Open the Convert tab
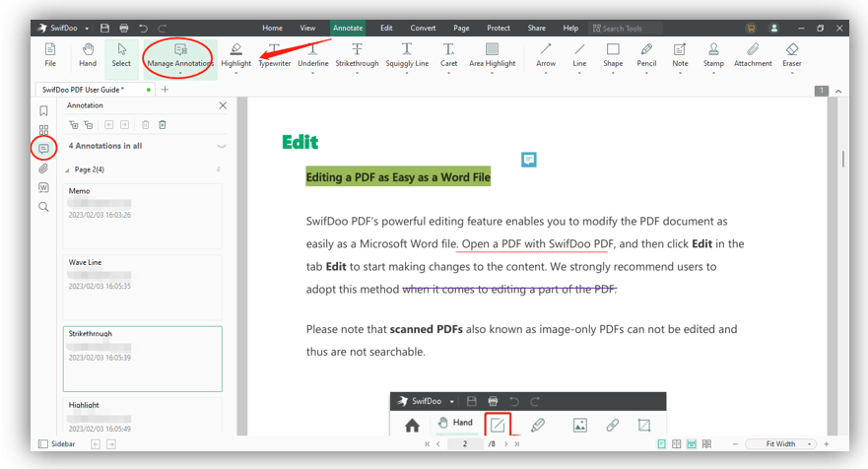Image resolution: width=868 pixels, height=469 pixels. [423, 29]
